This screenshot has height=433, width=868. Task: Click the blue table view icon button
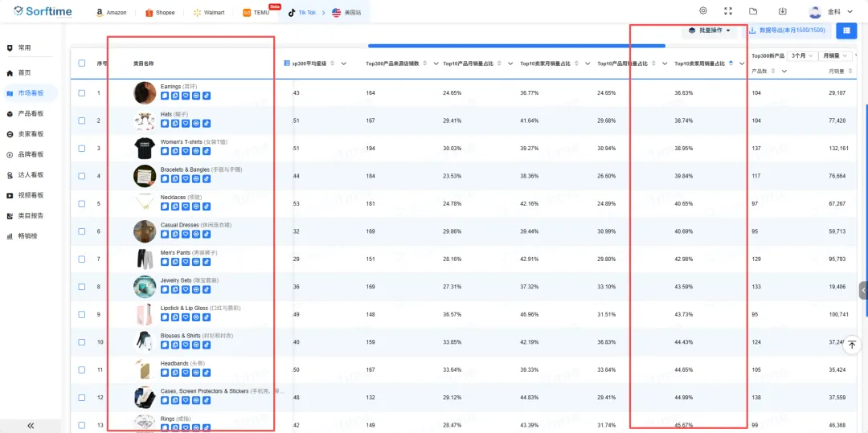845,31
